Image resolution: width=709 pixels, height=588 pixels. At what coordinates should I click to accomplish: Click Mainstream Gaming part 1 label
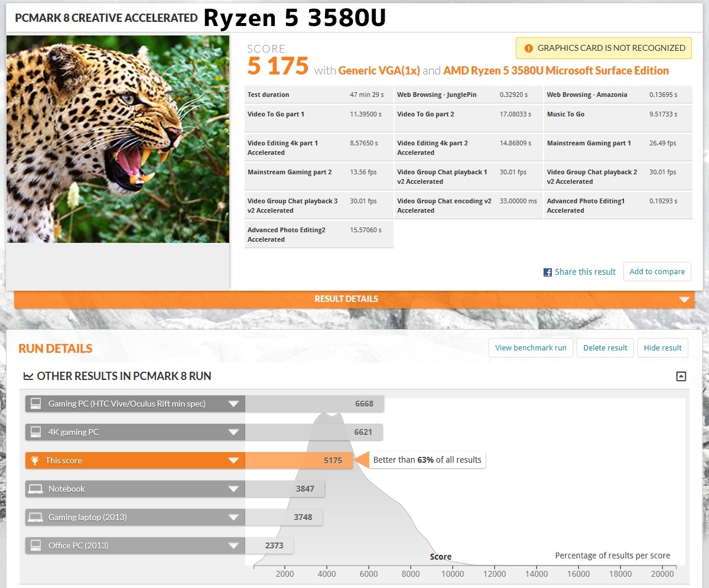point(588,143)
